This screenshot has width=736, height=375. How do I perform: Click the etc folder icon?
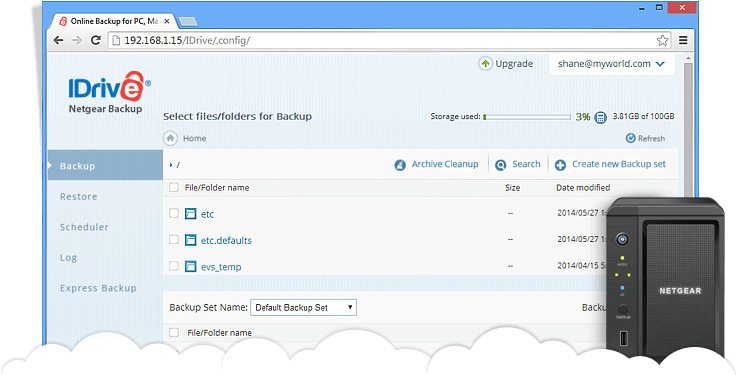[190, 214]
